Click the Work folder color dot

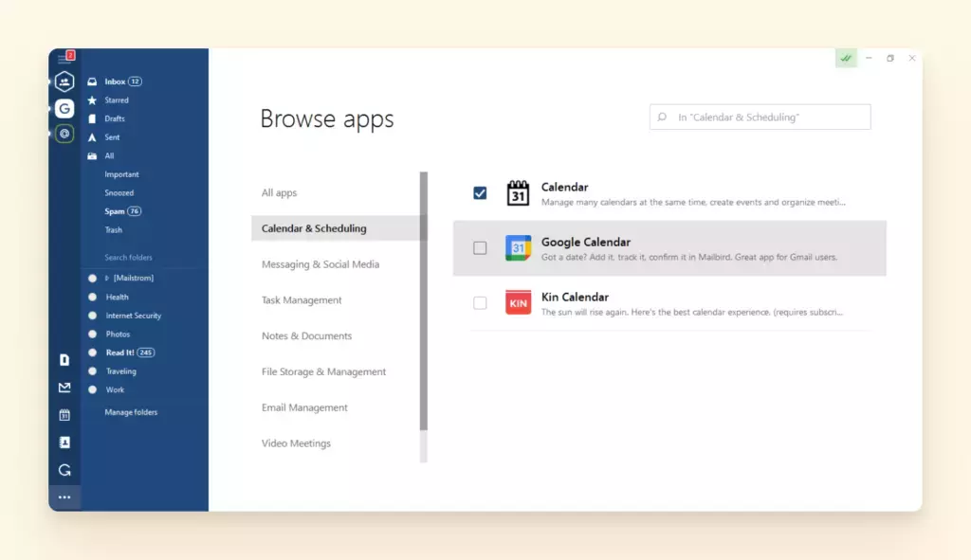pyautogui.click(x=92, y=389)
